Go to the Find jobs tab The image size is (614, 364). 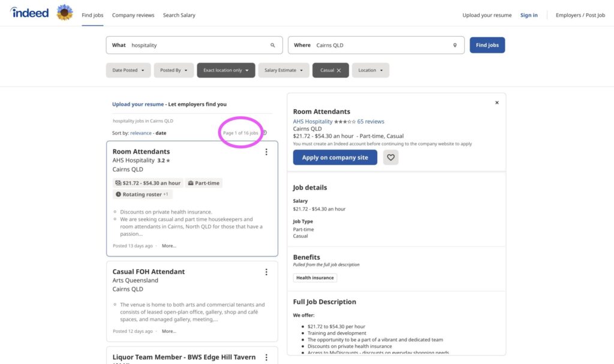(92, 15)
